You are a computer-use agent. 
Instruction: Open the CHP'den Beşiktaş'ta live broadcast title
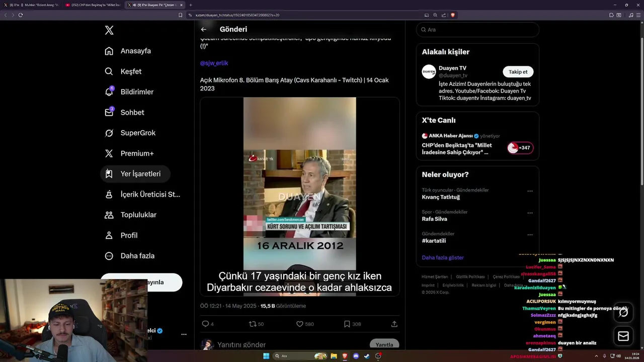tap(457, 149)
